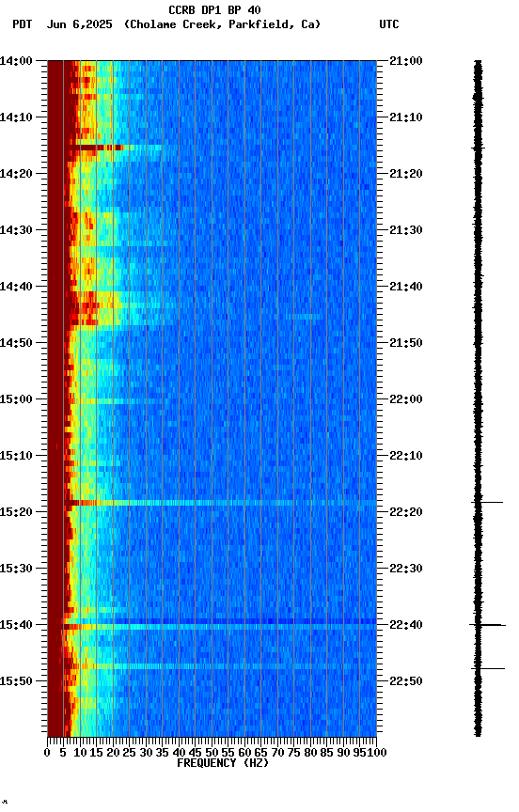Click the PDT timezone label
Image resolution: width=519 pixels, height=812 pixels.
tap(22, 24)
